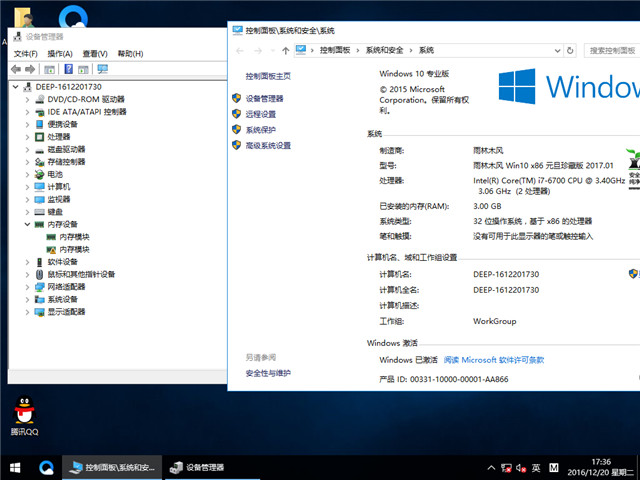Viewport: 640px width, 480px height.
Task: Expand the 系统设备 node
Action: (27, 300)
